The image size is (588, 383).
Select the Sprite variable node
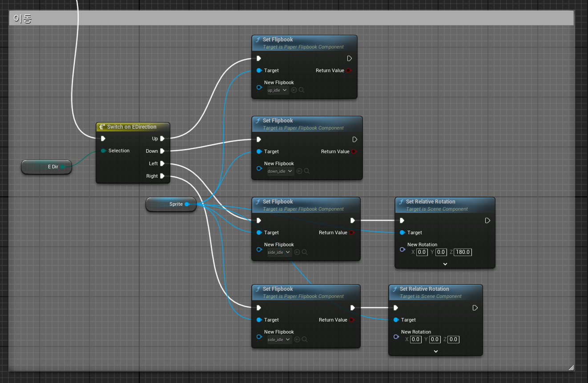point(171,204)
